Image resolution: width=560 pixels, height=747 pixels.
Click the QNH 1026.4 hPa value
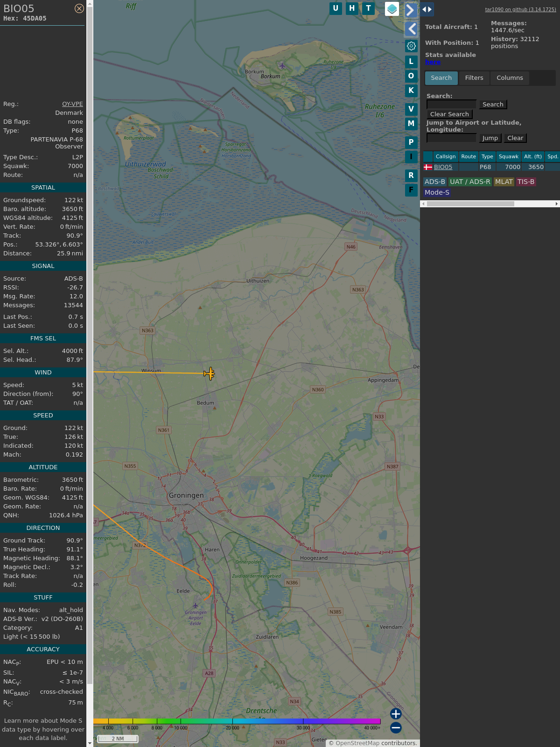click(66, 515)
